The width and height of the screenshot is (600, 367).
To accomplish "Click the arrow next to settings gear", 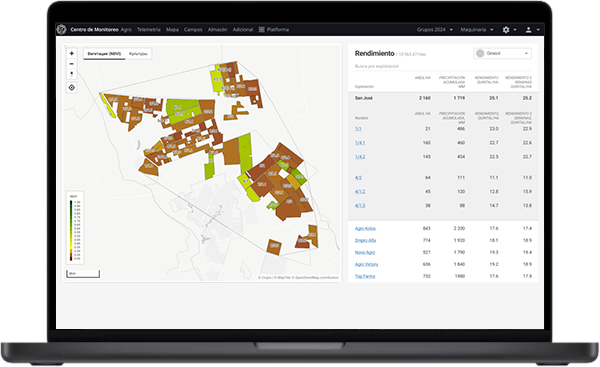I will click(x=515, y=30).
